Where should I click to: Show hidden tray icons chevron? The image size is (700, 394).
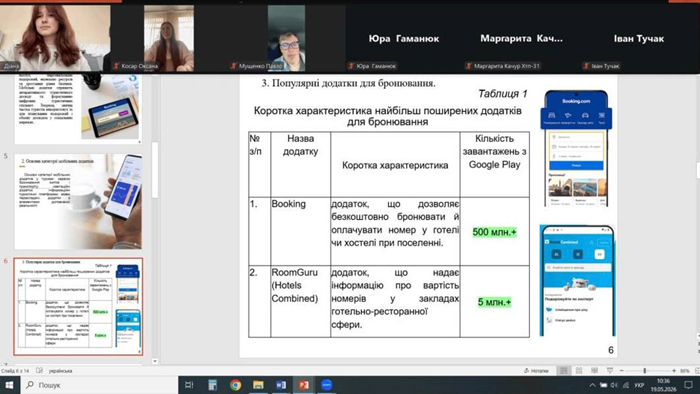pos(592,385)
